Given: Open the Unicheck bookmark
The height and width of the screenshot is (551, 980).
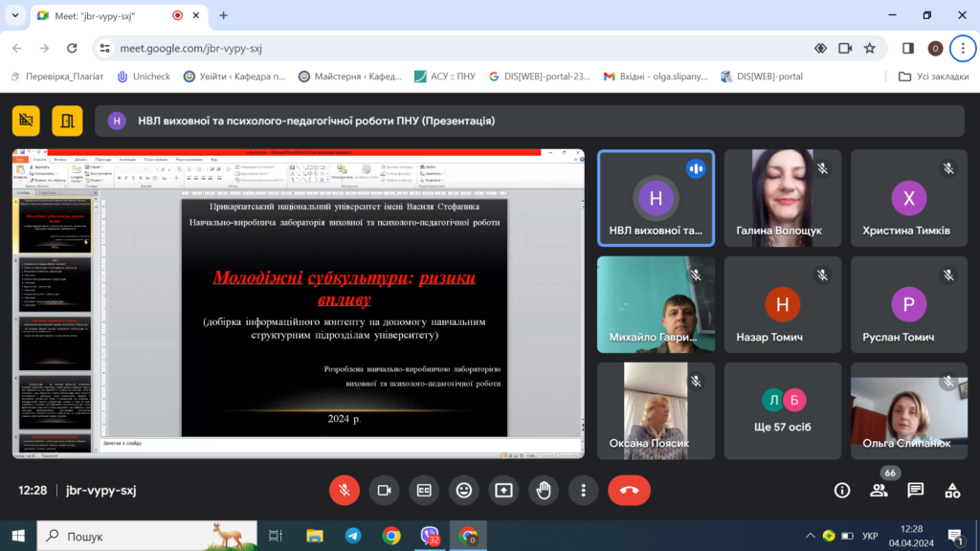Looking at the screenshot, I should point(145,77).
